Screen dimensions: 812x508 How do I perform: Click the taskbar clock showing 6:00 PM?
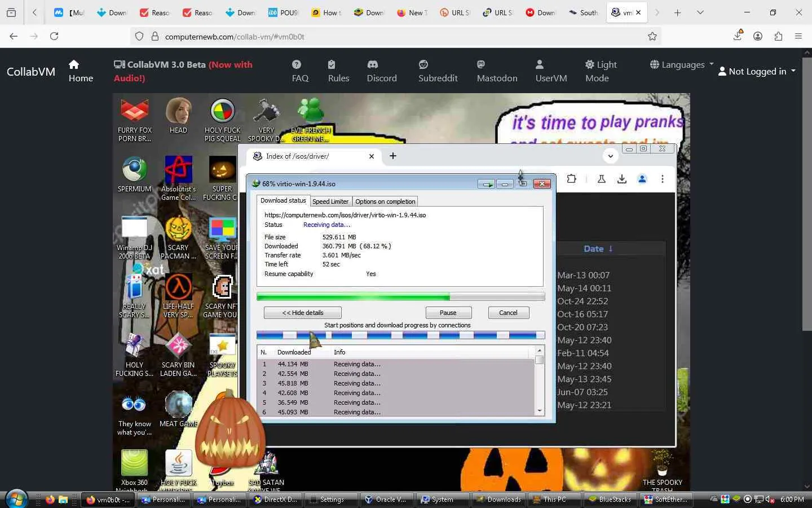coord(792,500)
